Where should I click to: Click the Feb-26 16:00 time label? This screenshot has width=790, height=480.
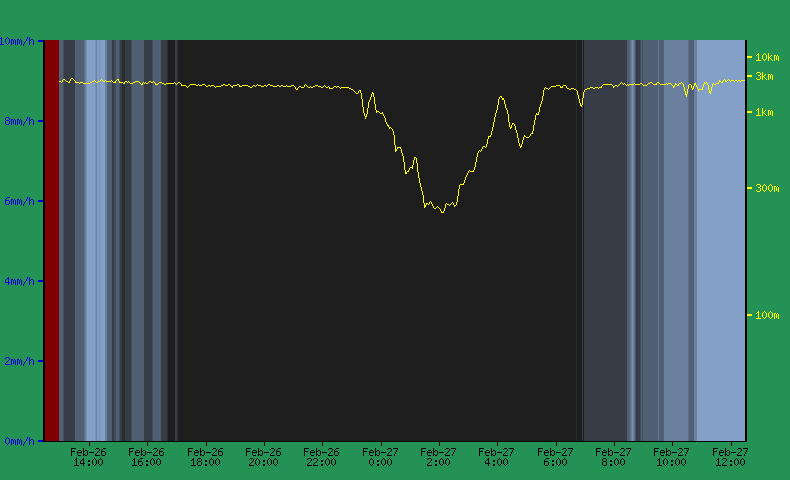[147, 457]
